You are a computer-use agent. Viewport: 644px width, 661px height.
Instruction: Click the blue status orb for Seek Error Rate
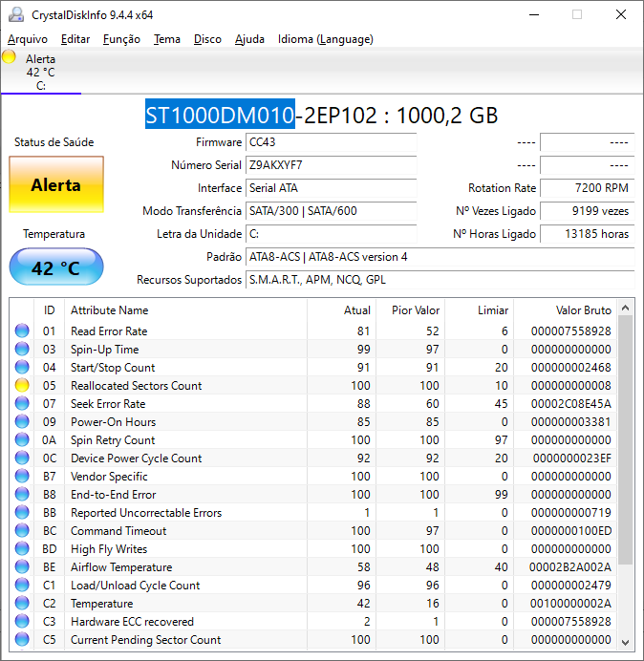pos(22,403)
